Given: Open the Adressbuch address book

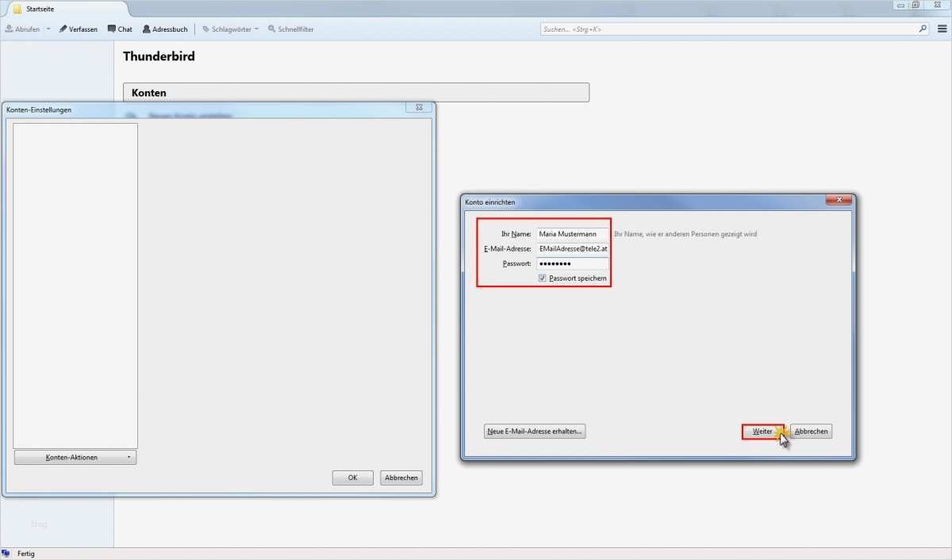Looking at the screenshot, I should [x=165, y=29].
